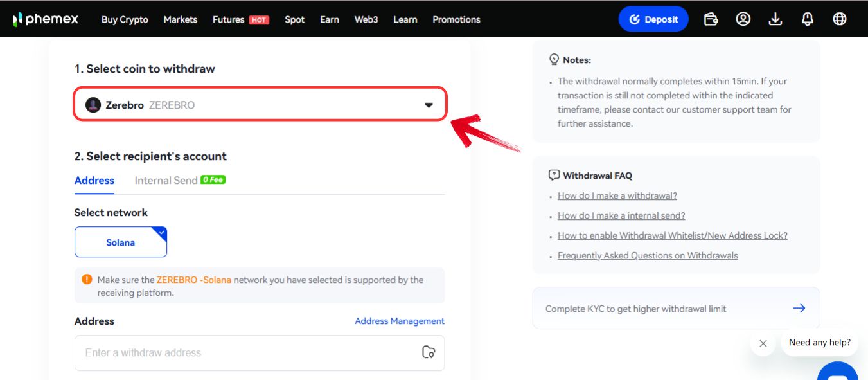Image resolution: width=868 pixels, height=380 pixels.
Task: Select the Solana network option
Action: [x=121, y=242]
